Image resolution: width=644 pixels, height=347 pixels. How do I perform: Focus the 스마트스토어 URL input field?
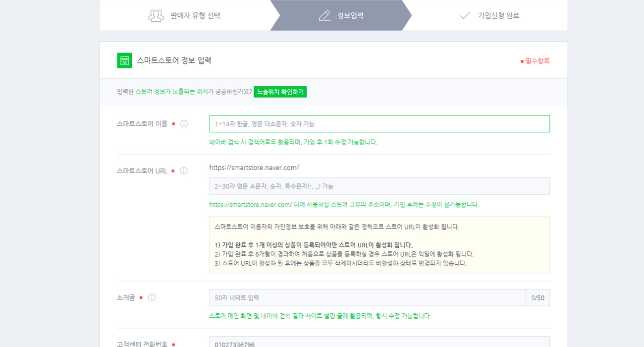(x=379, y=186)
